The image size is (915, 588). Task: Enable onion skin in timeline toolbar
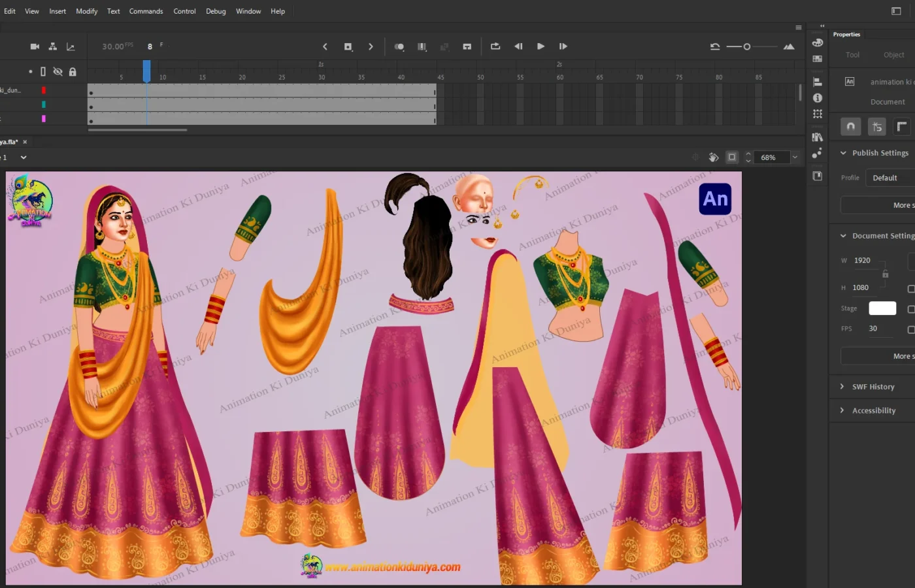(399, 46)
